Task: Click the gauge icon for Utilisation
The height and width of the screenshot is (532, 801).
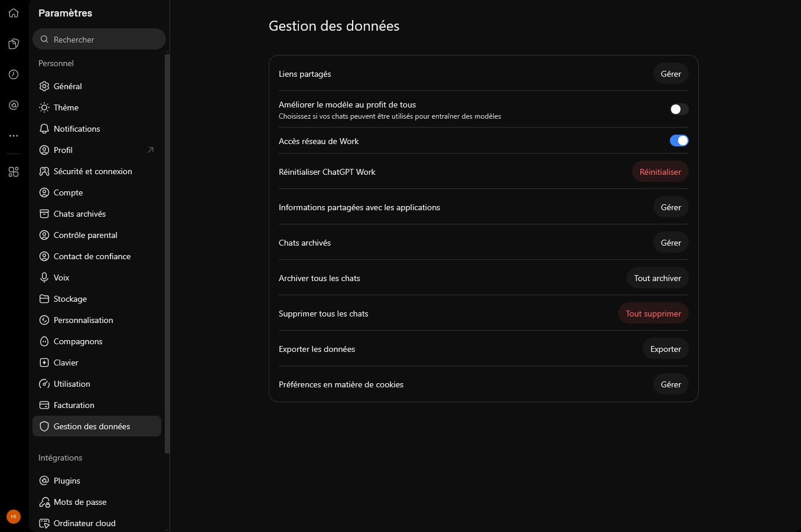Action: (x=44, y=384)
